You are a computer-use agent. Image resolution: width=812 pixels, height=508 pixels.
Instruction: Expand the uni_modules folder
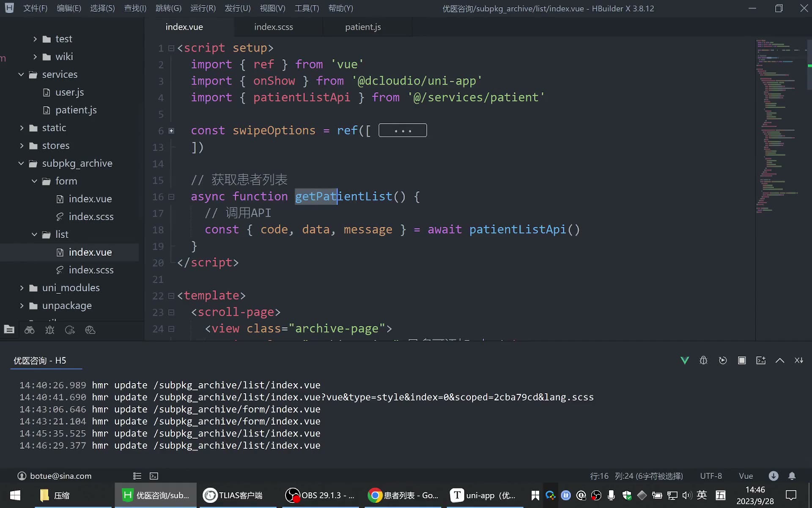pyautogui.click(x=22, y=288)
